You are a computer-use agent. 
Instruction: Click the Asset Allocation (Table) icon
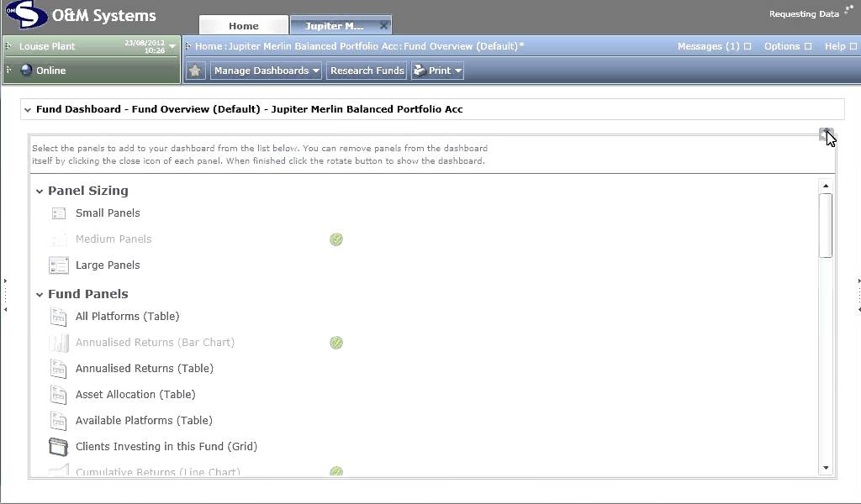58,395
